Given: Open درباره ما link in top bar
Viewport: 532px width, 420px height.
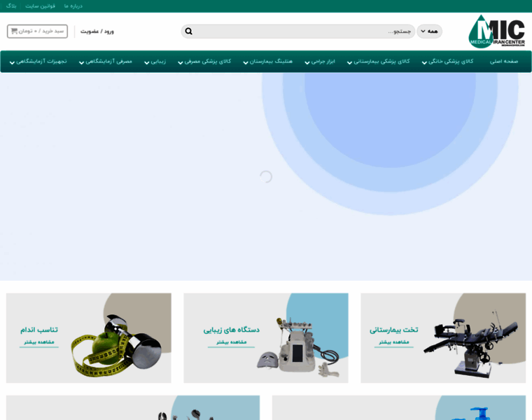Looking at the screenshot, I should coord(73,6).
